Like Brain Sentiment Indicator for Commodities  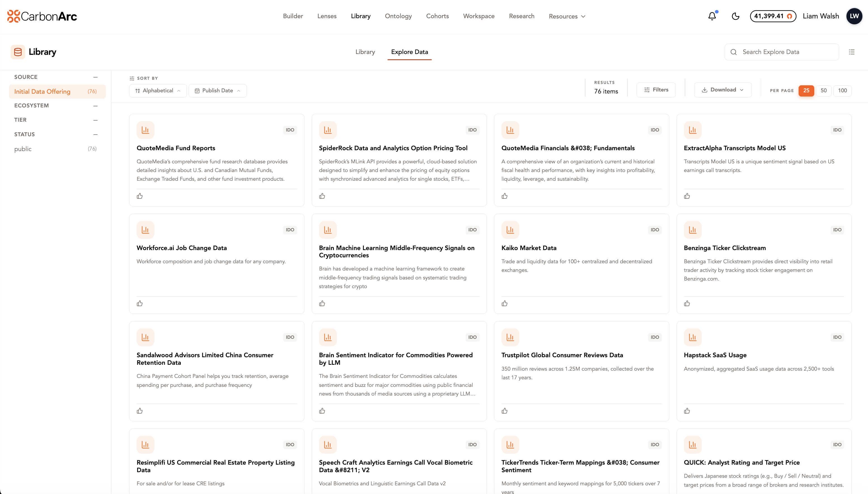click(322, 411)
